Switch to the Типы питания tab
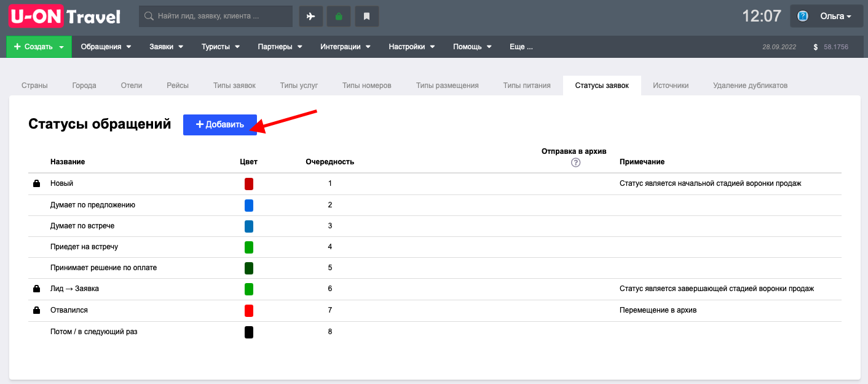Image resolution: width=868 pixels, height=384 pixels. (527, 86)
